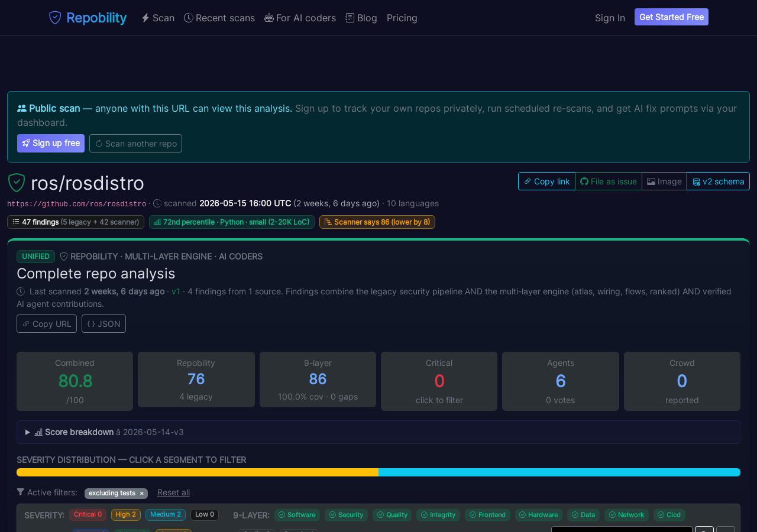Toggle the Hardware layer filter
The width and height of the screenshot is (757, 532).
pos(539,515)
